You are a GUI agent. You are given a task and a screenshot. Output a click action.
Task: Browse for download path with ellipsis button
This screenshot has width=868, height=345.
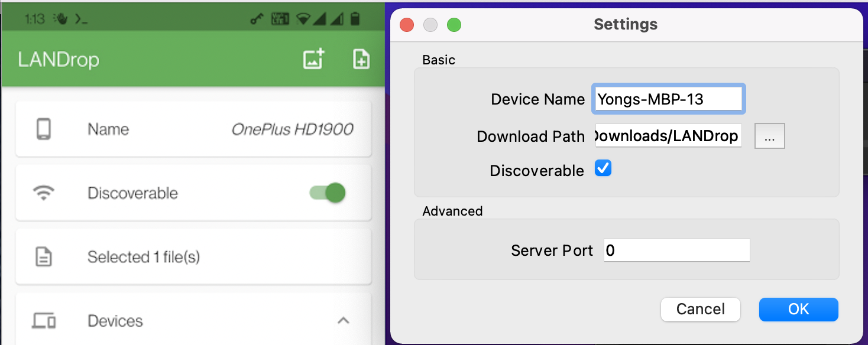[x=769, y=136]
